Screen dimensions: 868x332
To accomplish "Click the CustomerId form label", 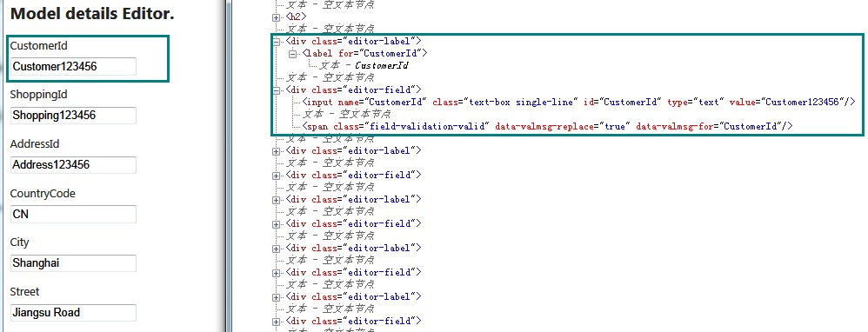I will 39,46.
